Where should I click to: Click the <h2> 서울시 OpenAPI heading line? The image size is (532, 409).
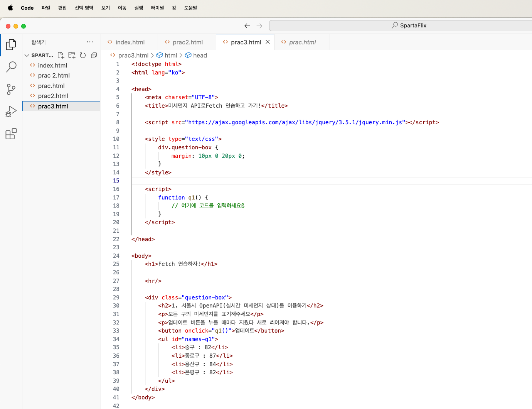(x=241, y=306)
